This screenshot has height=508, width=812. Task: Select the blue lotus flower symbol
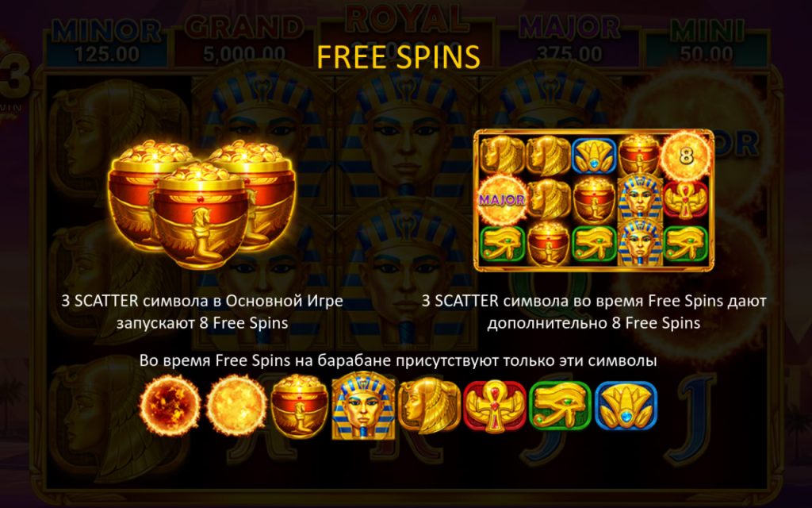[x=626, y=406]
